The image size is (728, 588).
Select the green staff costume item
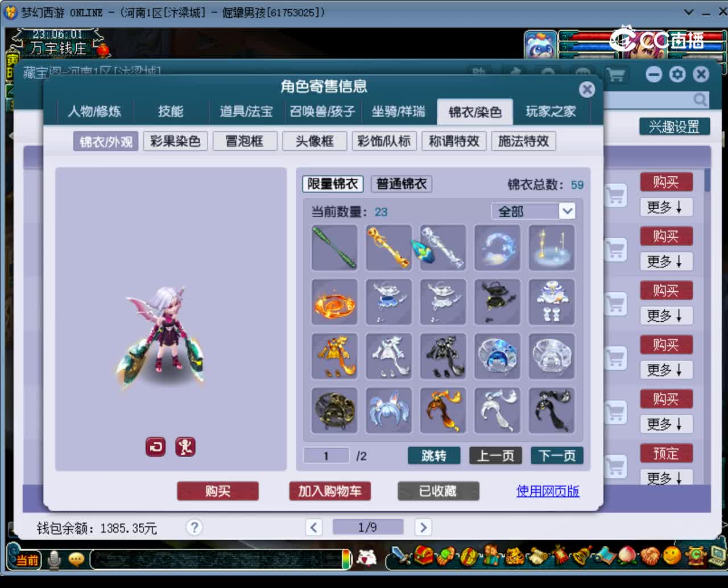coord(334,247)
